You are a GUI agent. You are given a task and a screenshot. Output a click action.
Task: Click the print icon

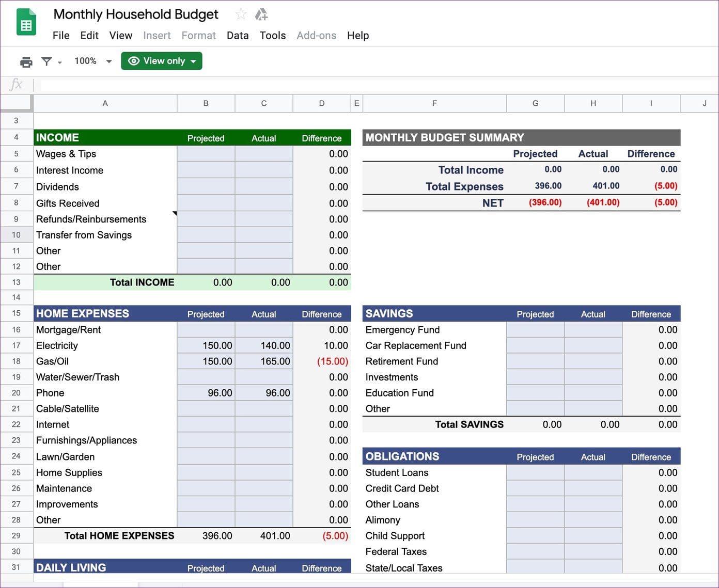(x=26, y=62)
